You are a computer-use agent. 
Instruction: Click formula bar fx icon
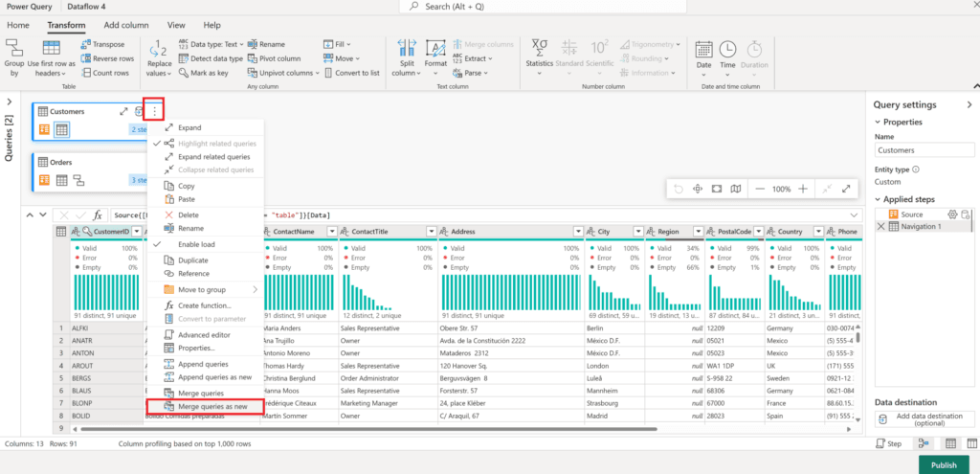click(x=98, y=215)
